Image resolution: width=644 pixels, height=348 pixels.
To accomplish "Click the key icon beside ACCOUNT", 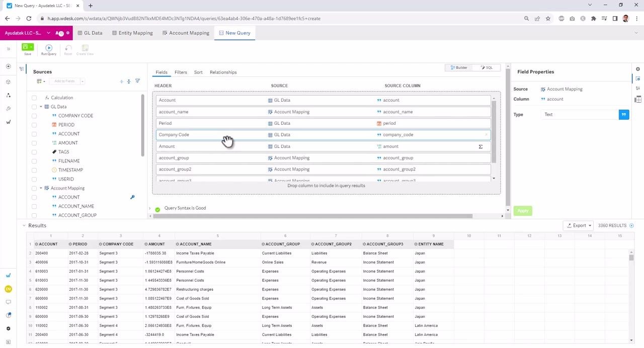I will click(x=132, y=197).
